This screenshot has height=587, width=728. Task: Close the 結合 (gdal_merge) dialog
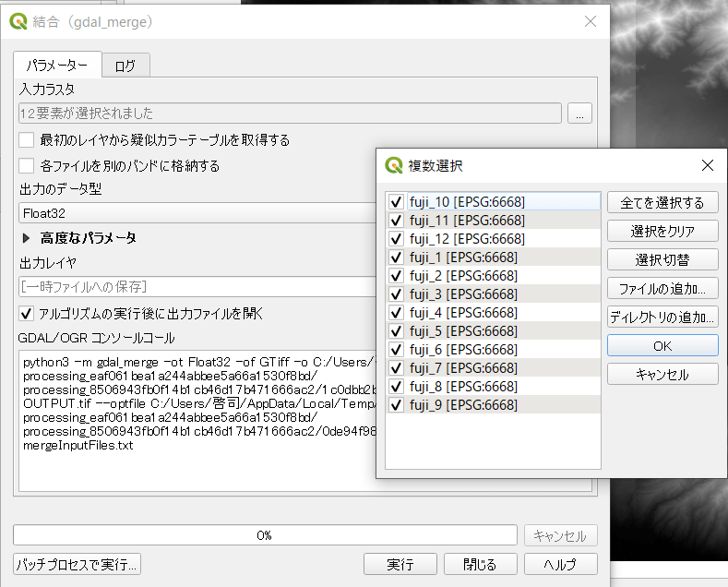(591, 21)
